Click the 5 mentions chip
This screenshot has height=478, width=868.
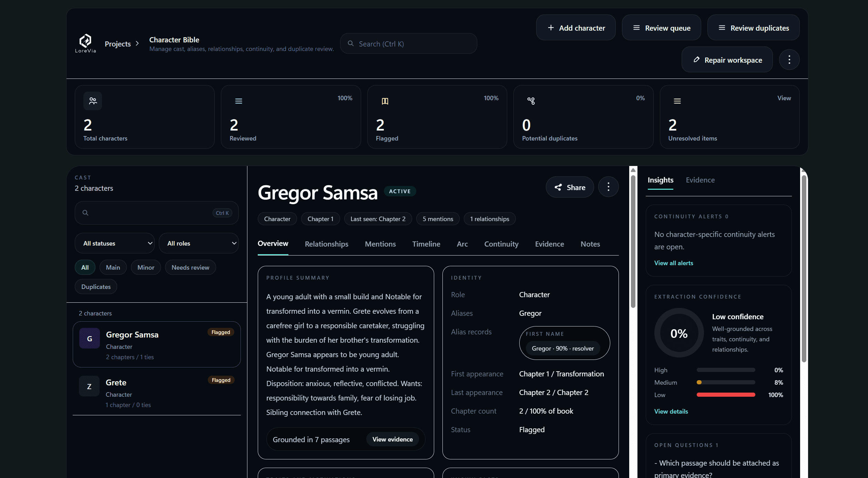click(x=438, y=219)
